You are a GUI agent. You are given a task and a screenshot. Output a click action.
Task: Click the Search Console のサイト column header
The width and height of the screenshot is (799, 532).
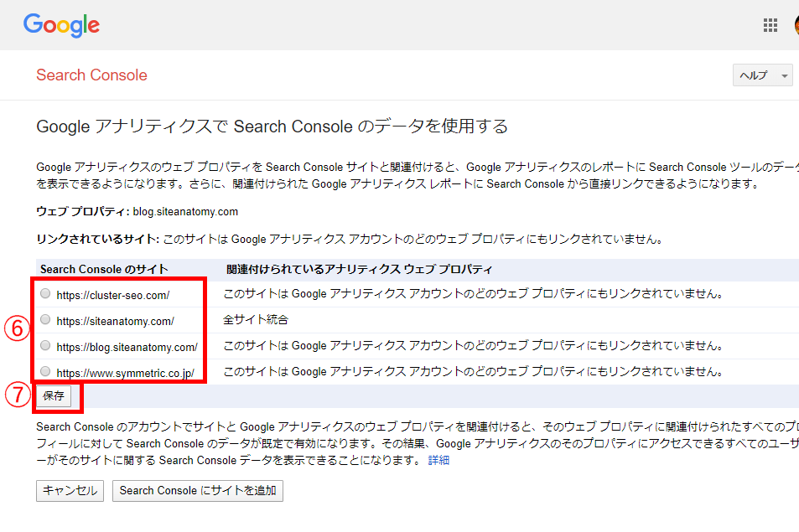105,269
